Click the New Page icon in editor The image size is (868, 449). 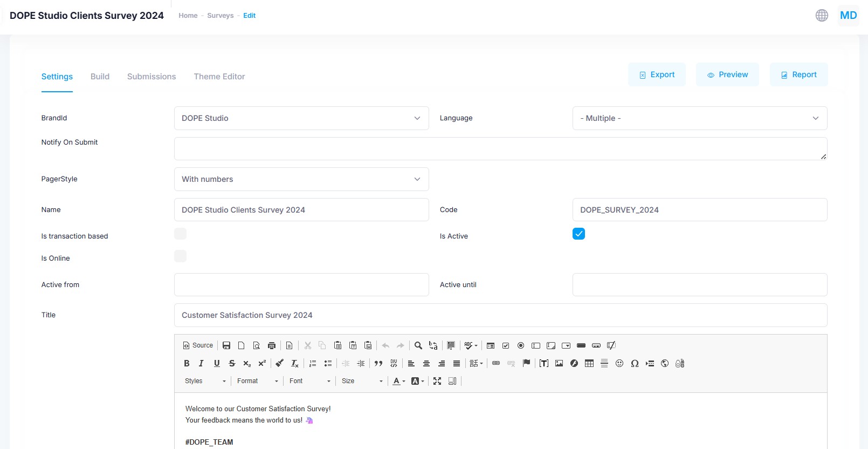242,345
